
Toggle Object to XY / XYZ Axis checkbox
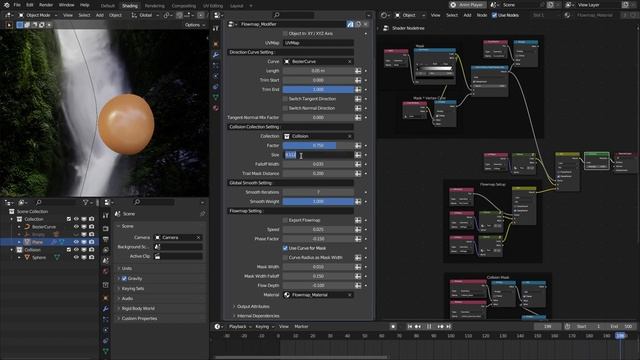click(x=285, y=33)
